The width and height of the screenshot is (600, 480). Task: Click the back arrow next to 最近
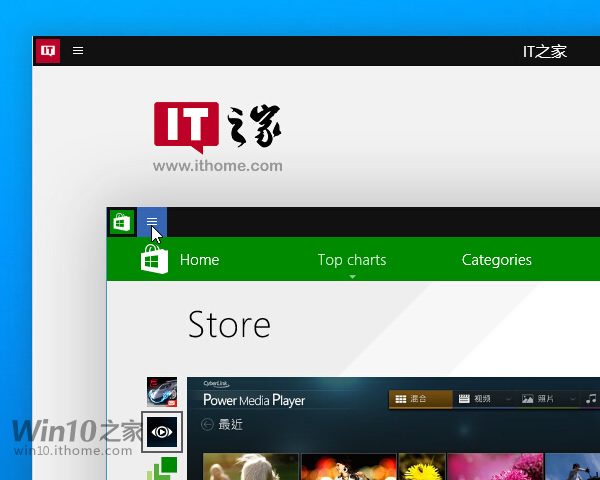(208, 425)
